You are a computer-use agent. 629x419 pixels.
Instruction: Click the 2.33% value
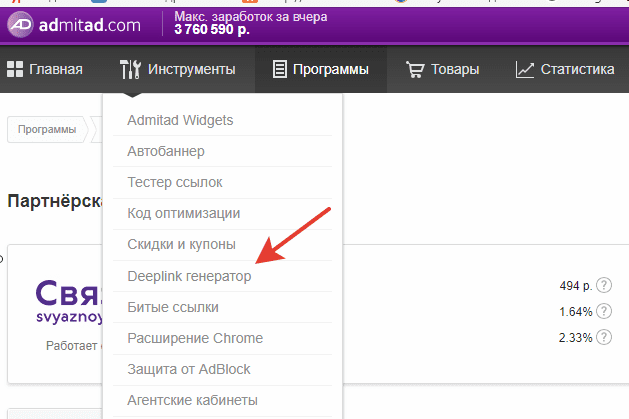576,338
